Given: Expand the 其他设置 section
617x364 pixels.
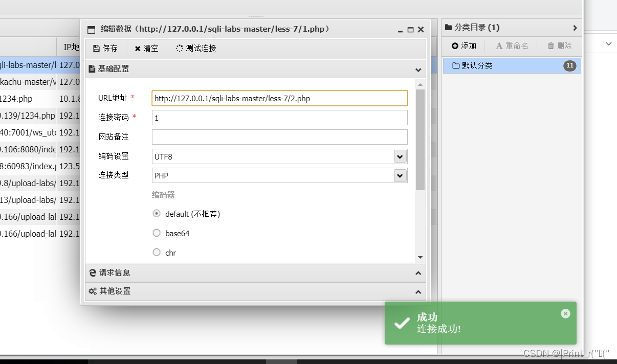Looking at the screenshot, I should 418,292.
